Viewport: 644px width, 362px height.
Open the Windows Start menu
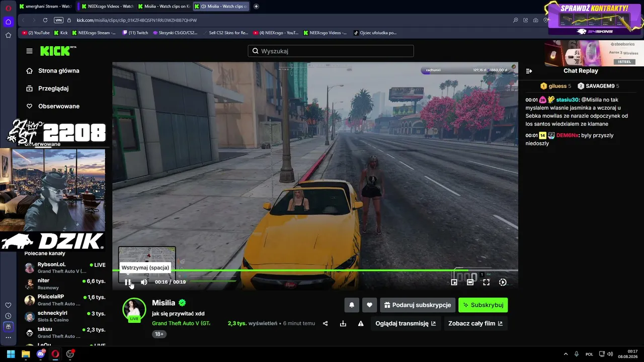tap(11, 354)
